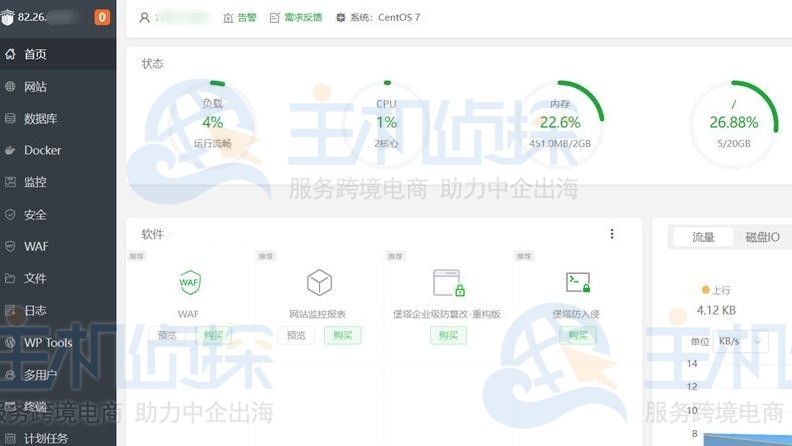Click 预览 button under WAF

167,335
